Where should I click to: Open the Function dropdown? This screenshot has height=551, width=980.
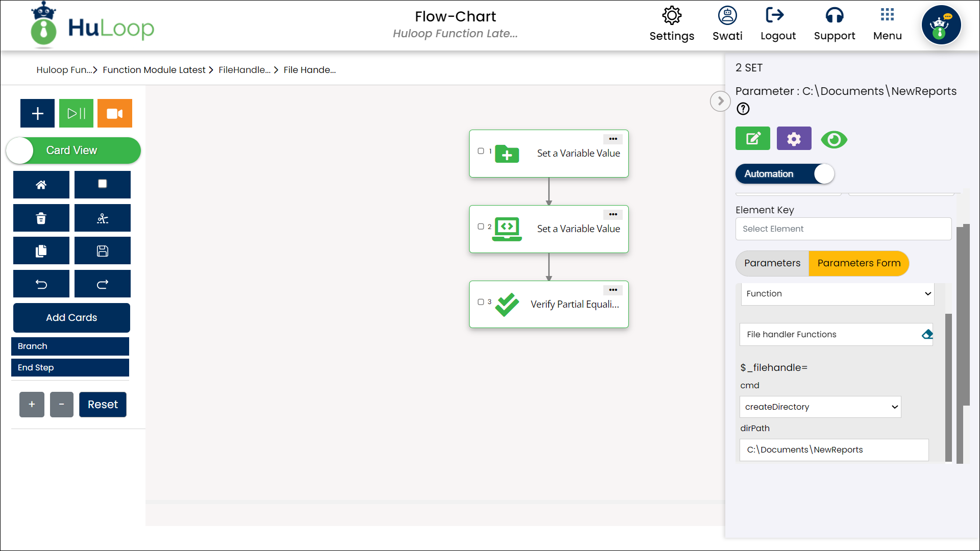click(838, 294)
